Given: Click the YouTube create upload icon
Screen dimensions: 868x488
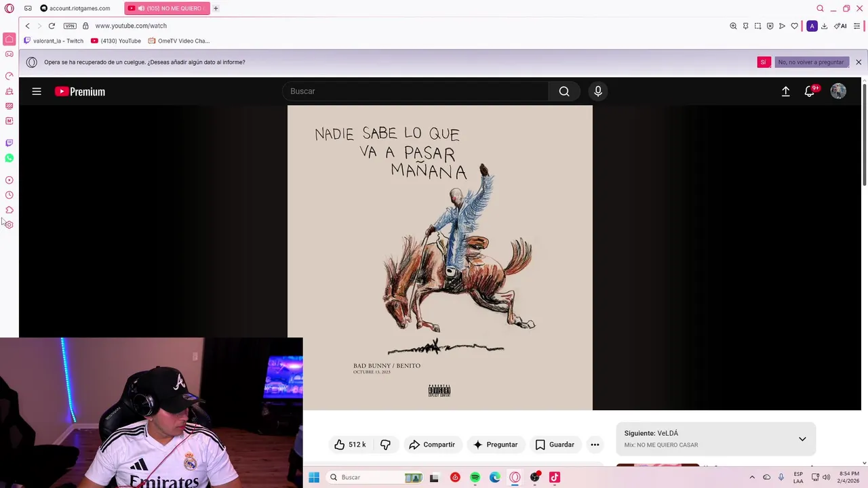Looking at the screenshot, I should (785, 91).
